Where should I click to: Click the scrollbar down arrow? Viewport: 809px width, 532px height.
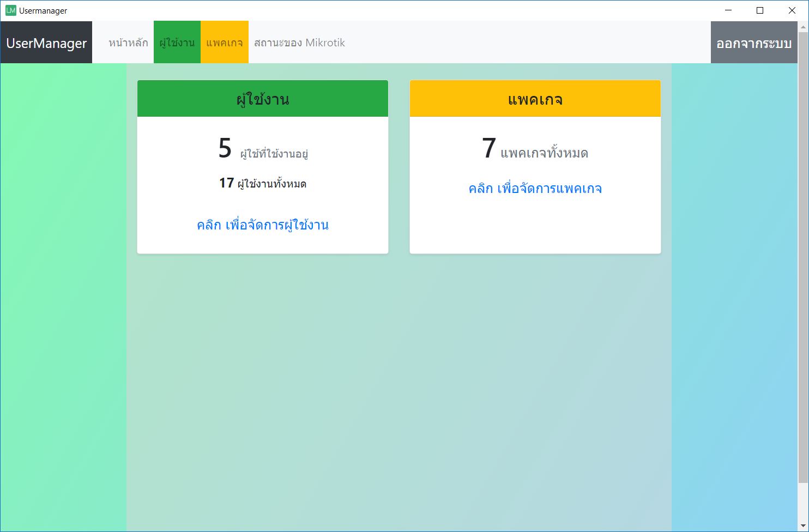point(803,527)
